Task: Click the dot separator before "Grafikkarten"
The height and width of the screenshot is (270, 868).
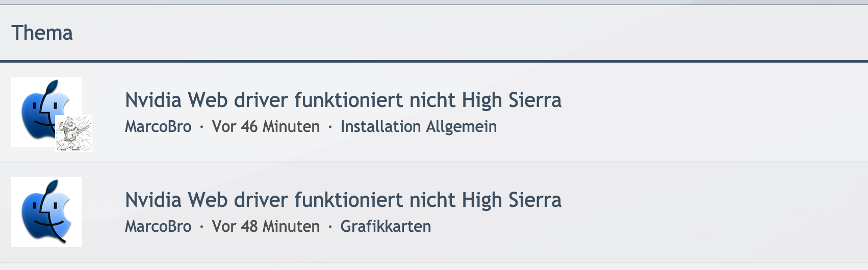Action: click(x=330, y=227)
